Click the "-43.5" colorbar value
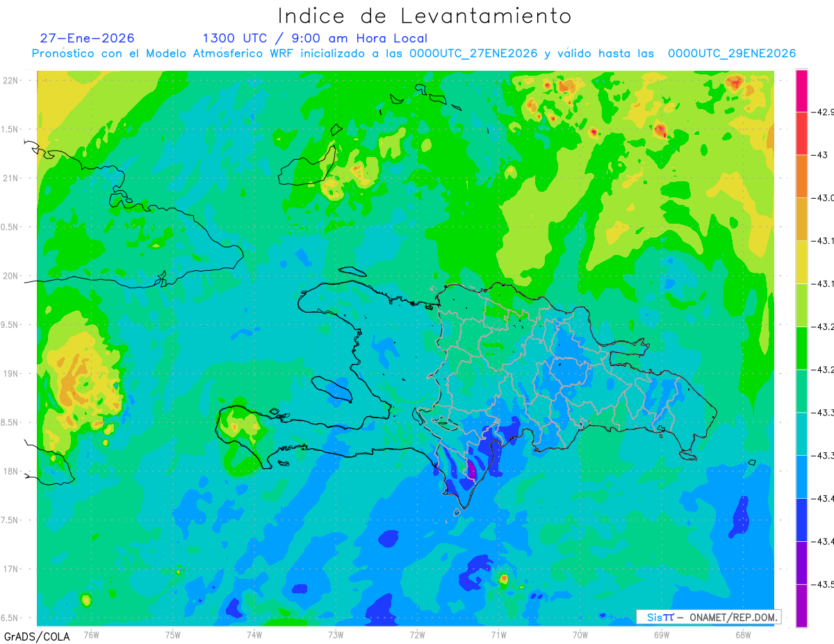 click(x=823, y=585)
